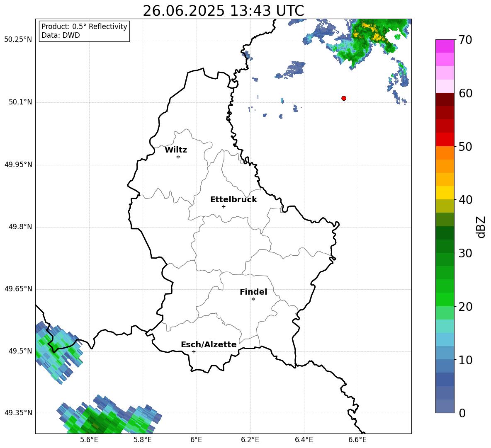This screenshot has width=491, height=448.
Task: Click the Ettelbruck station cross marker
Action: click(224, 206)
